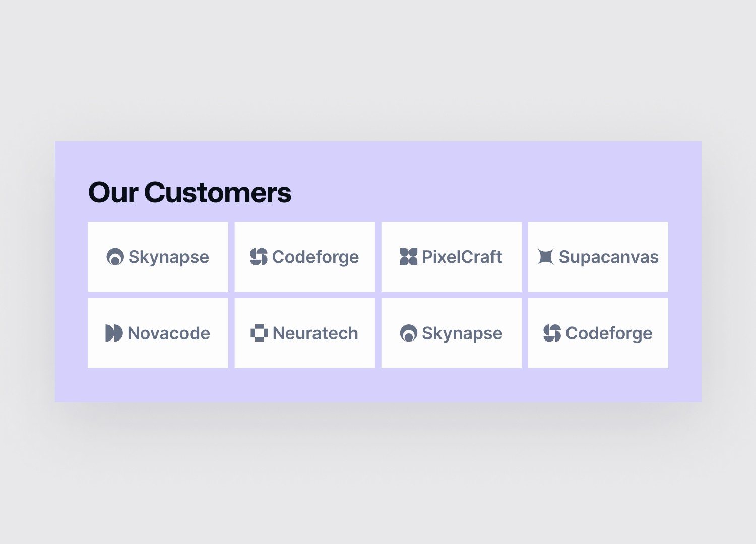Click the Codeforge name text in the top row
Viewport: 756px width, 544px height.
click(316, 257)
